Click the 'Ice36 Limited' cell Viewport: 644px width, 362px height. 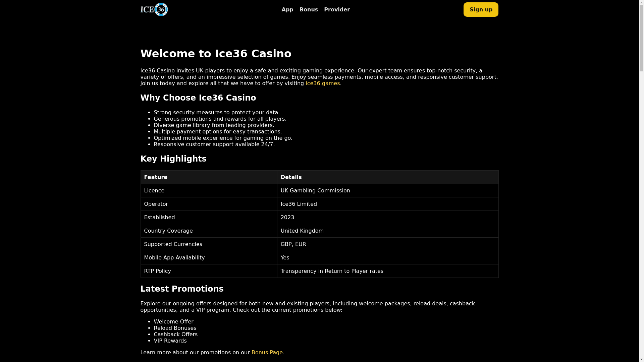[388, 204]
